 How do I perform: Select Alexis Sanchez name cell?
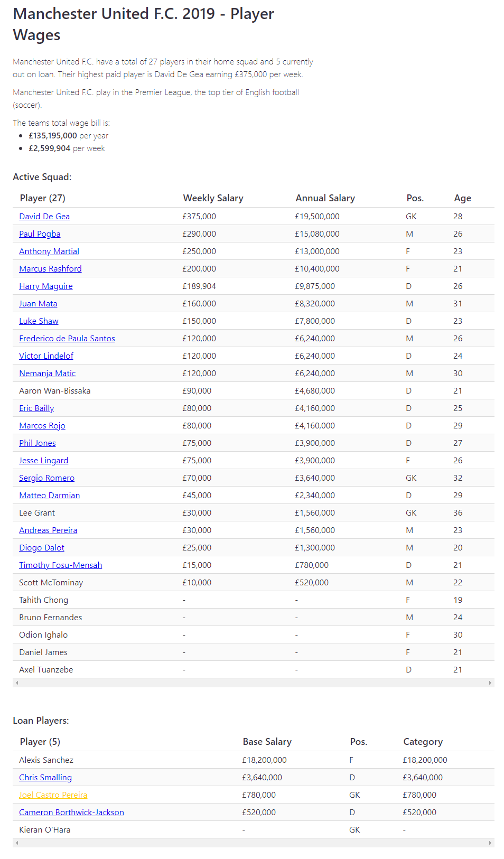point(46,760)
